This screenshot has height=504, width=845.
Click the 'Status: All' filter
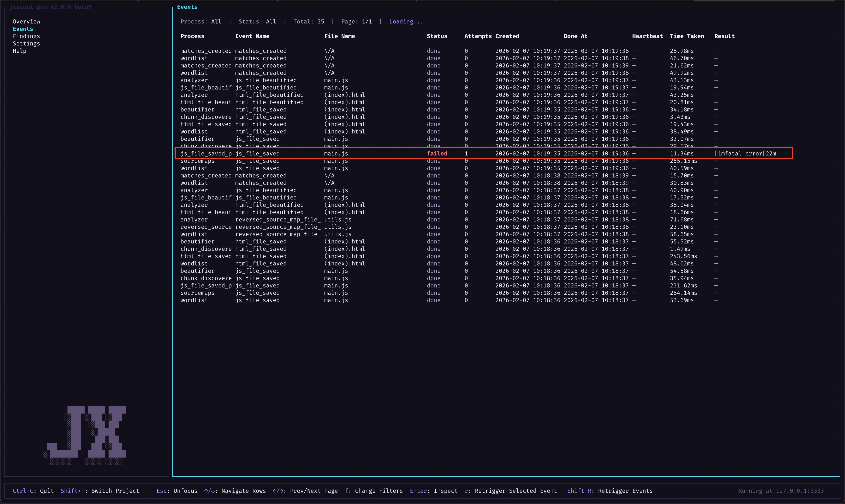[x=257, y=22]
